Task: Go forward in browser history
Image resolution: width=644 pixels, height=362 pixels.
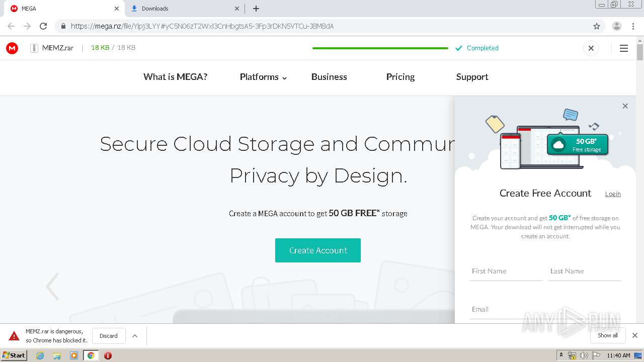Action: pos(27,26)
